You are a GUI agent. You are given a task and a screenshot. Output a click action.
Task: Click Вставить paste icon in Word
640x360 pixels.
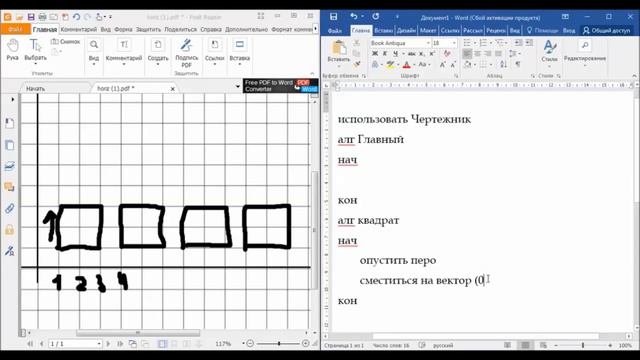(339, 48)
